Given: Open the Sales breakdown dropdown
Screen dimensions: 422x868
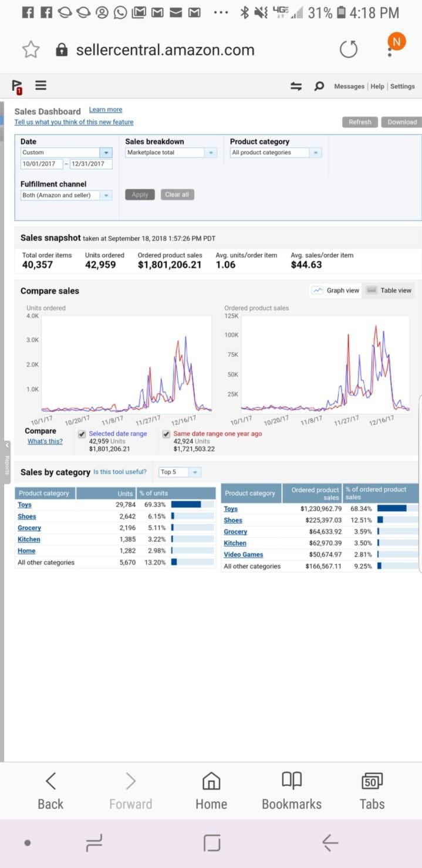Looking at the screenshot, I should coord(171,153).
